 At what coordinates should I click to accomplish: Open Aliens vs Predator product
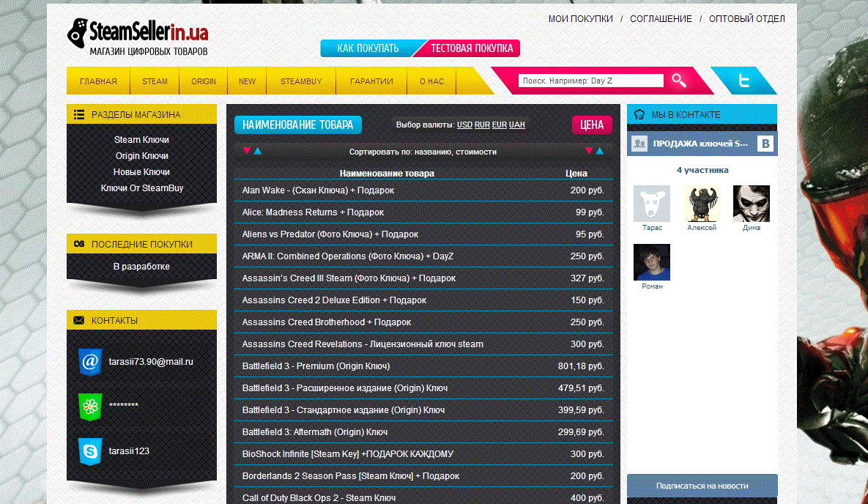pyautogui.click(x=423, y=234)
